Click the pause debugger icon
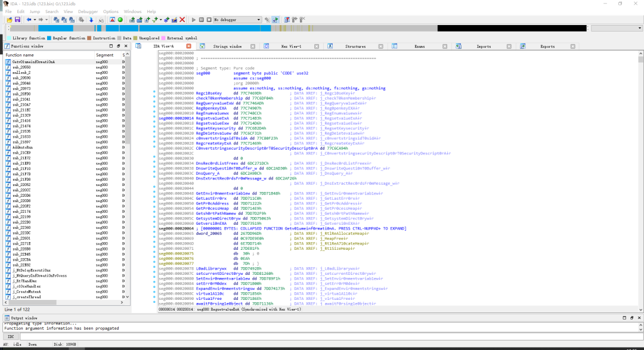 tap(202, 20)
